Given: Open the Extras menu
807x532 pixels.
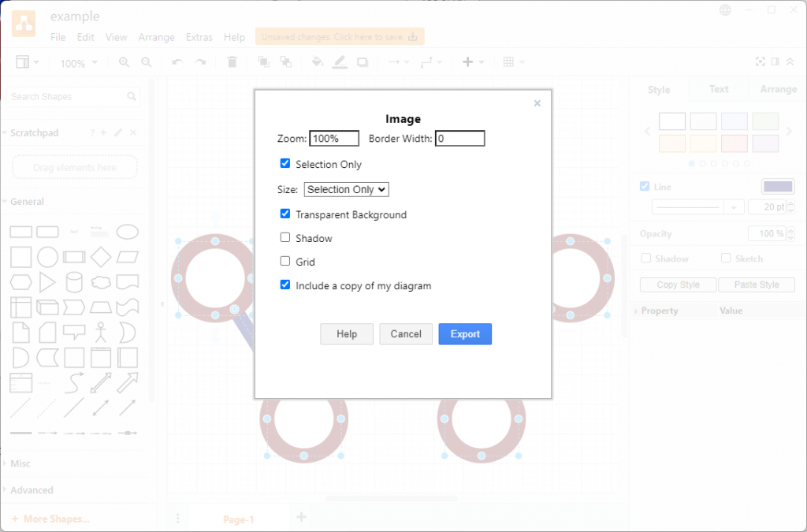Looking at the screenshot, I should pyautogui.click(x=199, y=37).
